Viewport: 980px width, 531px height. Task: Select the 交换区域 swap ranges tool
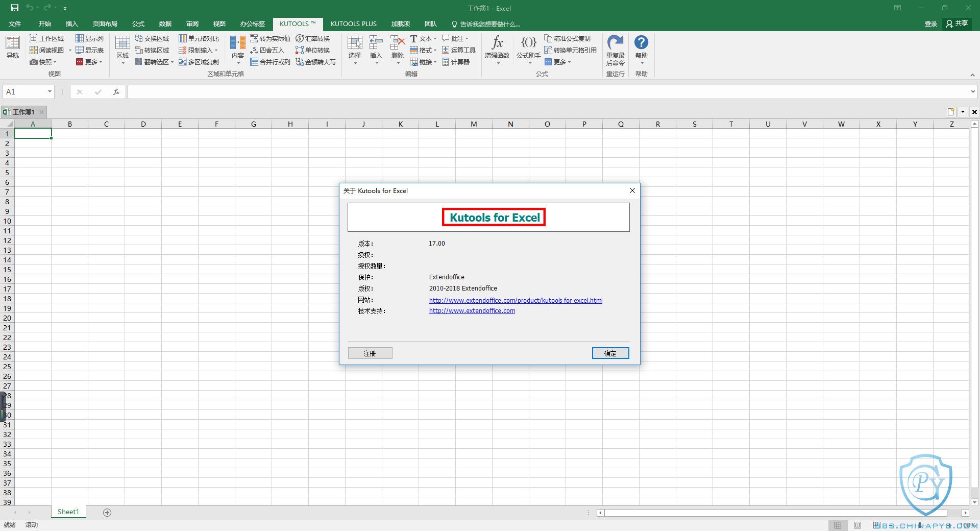tap(152, 38)
